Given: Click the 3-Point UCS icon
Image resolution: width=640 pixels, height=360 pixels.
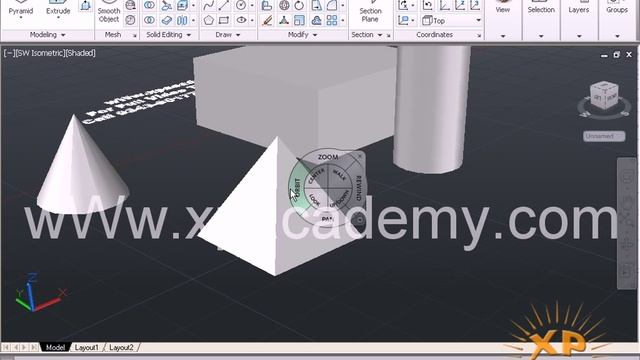Looking at the screenshot, I should (475, 5).
